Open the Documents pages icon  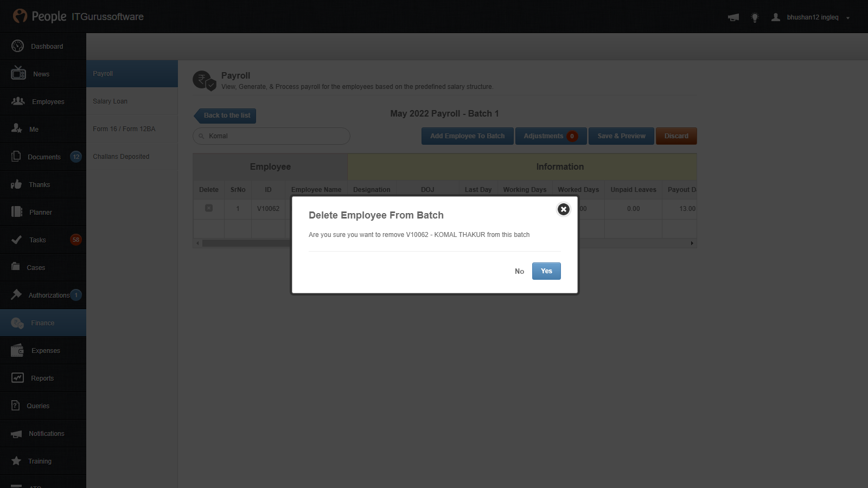click(x=16, y=156)
